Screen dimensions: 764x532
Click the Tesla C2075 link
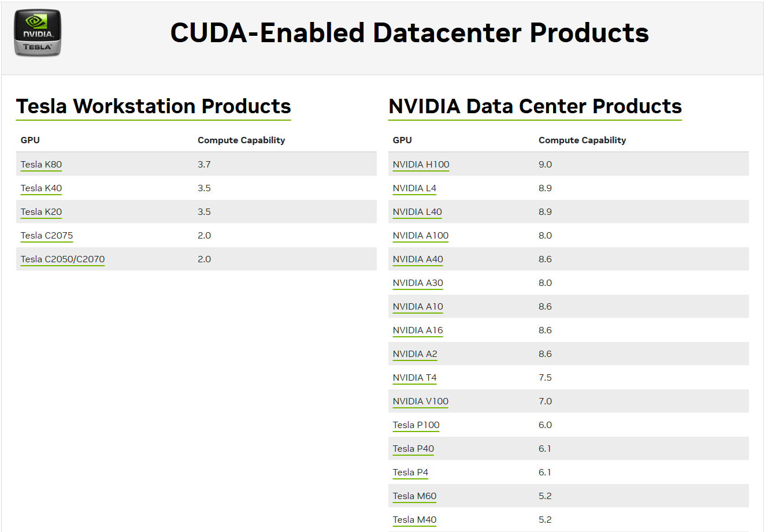(x=47, y=236)
